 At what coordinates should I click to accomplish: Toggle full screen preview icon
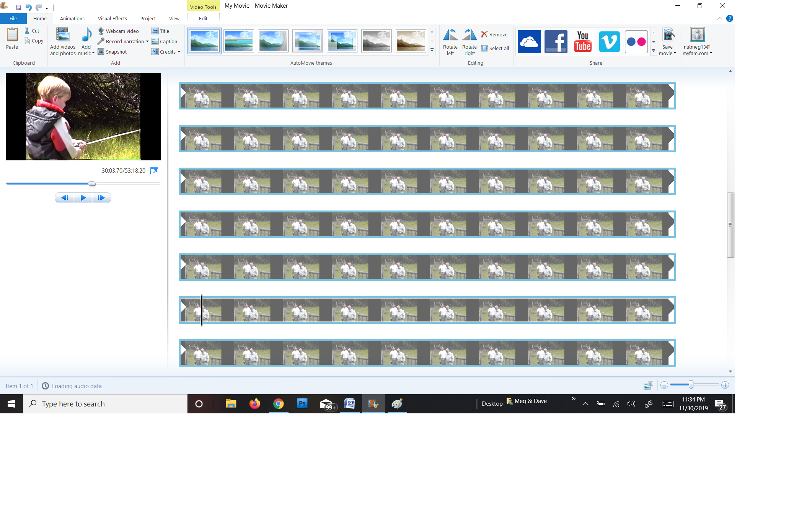(x=154, y=171)
